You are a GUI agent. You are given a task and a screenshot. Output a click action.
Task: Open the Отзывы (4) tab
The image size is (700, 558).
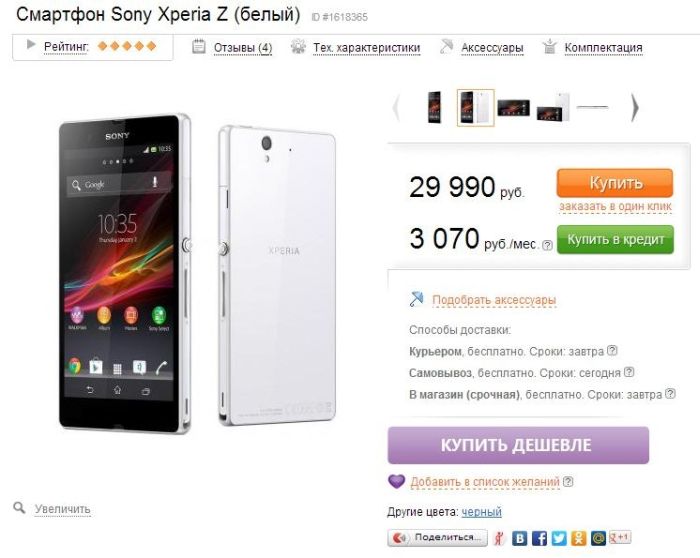(242, 48)
